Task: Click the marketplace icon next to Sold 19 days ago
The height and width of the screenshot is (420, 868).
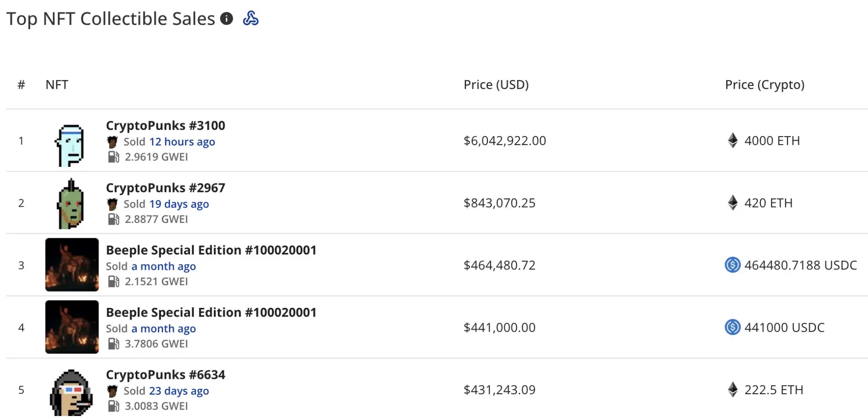Action: 113,204
